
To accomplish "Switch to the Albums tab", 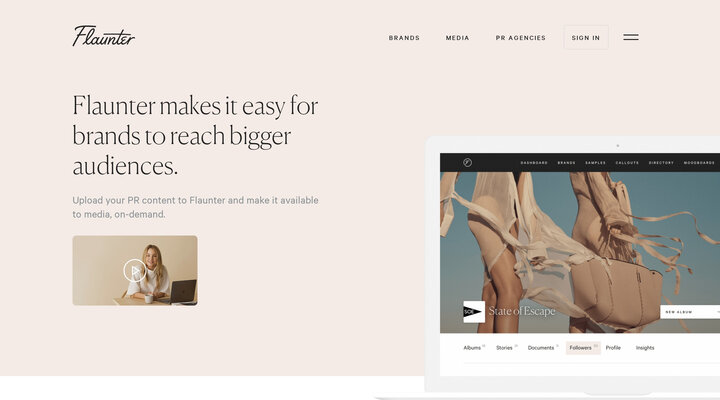I will pyautogui.click(x=474, y=348).
